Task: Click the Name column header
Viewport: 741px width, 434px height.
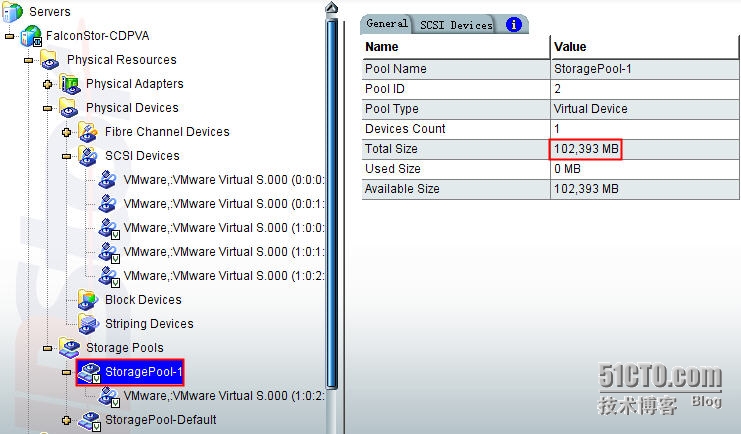Action: click(456, 47)
